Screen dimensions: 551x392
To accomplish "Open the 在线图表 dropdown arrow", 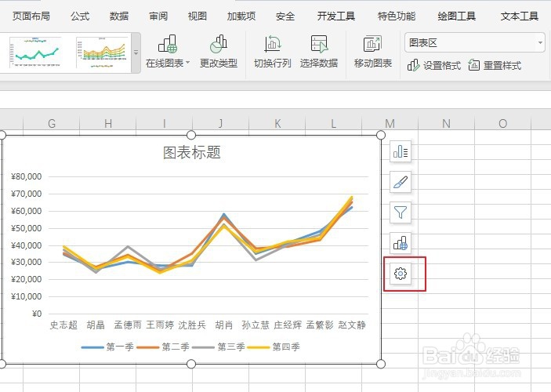I will 187,63.
